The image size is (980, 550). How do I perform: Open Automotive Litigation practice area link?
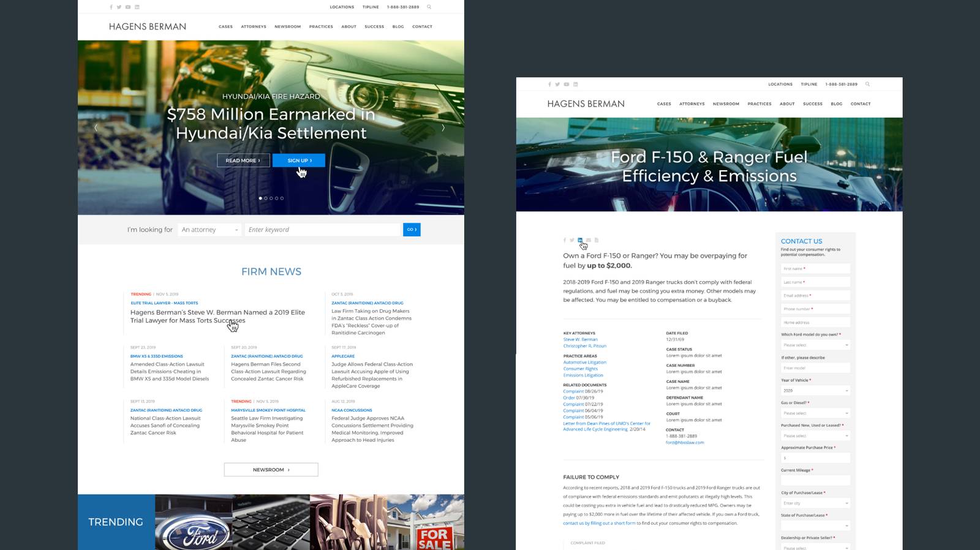coord(585,362)
